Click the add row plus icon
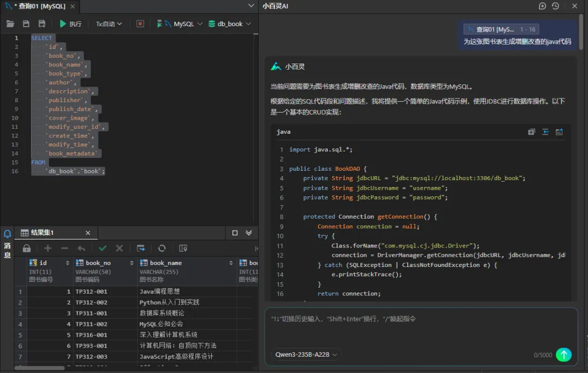 (48, 248)
